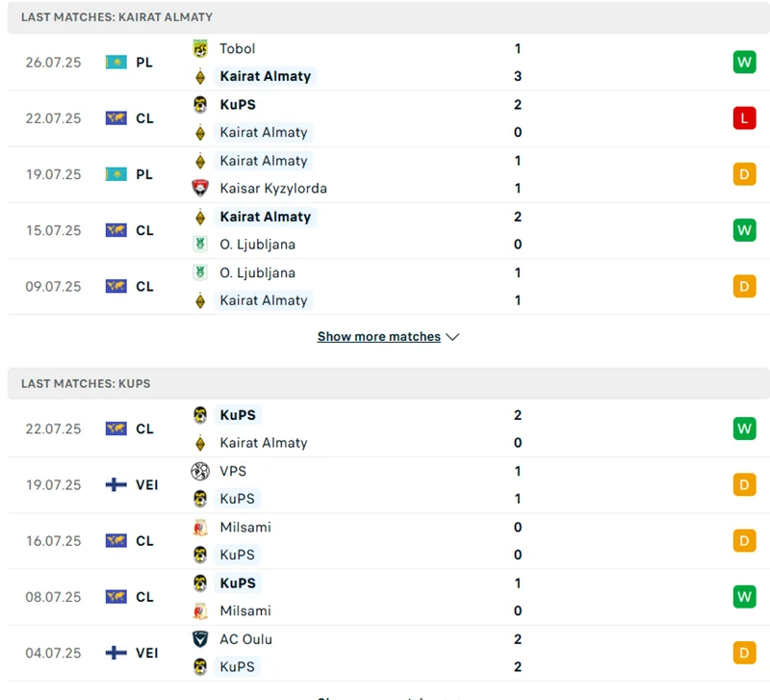Open the 15.07.25 Kairat Almaty vs O. Ljubljana match

point(385,230)
